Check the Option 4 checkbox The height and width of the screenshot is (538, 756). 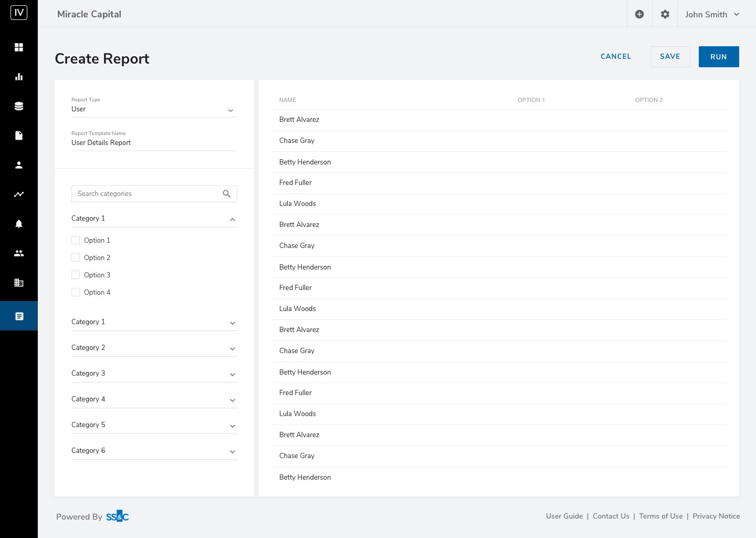76,292
